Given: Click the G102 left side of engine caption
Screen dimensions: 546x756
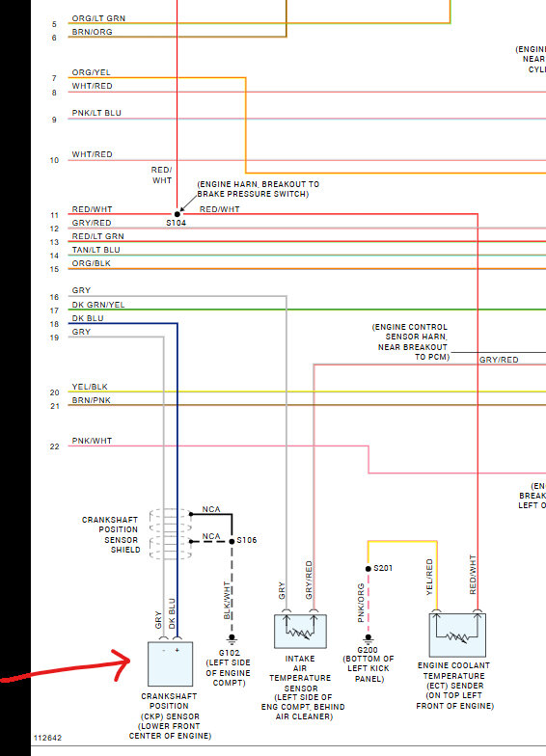Looking at the screenshot, I should (228, 667).
